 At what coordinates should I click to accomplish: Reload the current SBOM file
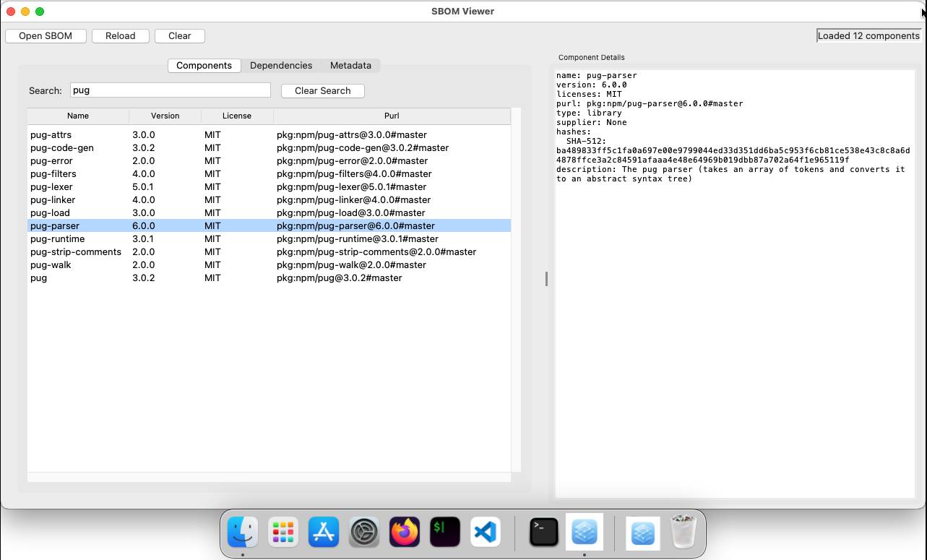pyautogui.click(x=121, y=36)
